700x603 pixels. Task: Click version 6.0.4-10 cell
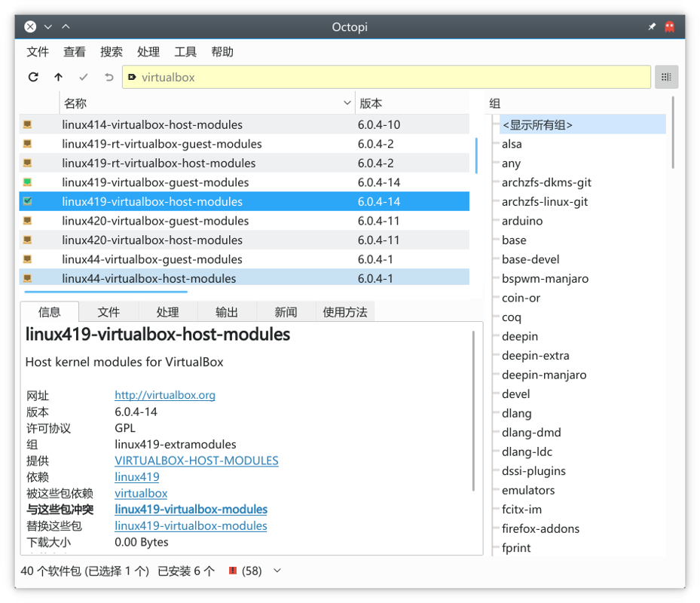(378, 124)
